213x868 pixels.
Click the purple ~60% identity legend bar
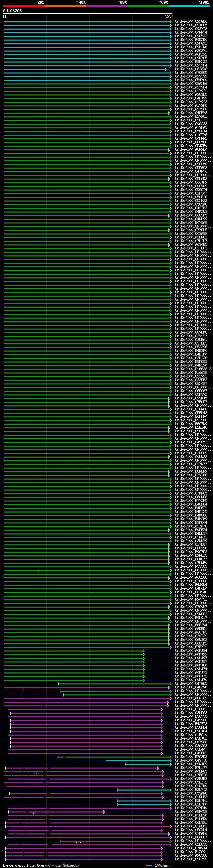106,6
